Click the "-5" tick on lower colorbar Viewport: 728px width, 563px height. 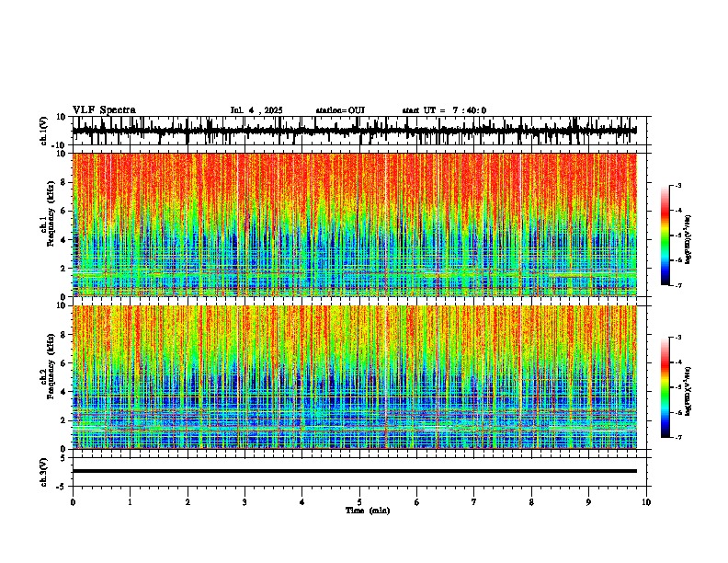pyautogui.click(x=677, y=387)
